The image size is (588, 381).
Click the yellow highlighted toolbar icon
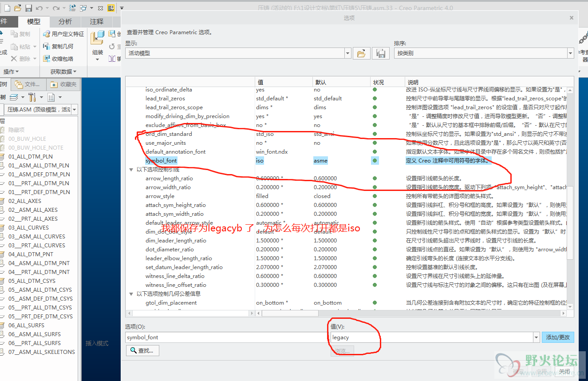(x=110, y=8)
